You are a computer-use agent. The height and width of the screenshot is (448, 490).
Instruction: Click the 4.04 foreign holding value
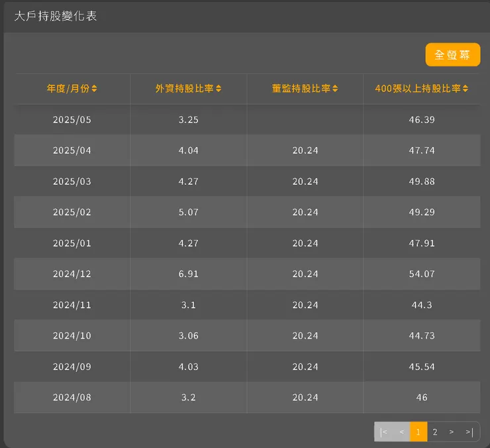(x=189, y=150)
